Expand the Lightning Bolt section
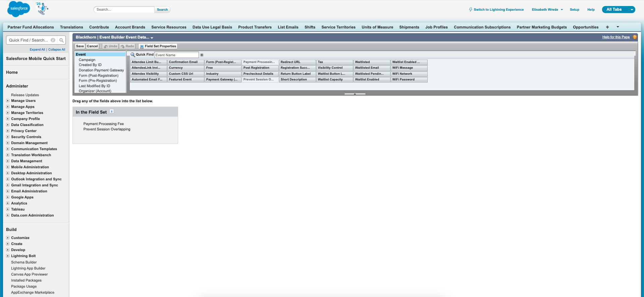 [x=8, y=256]
